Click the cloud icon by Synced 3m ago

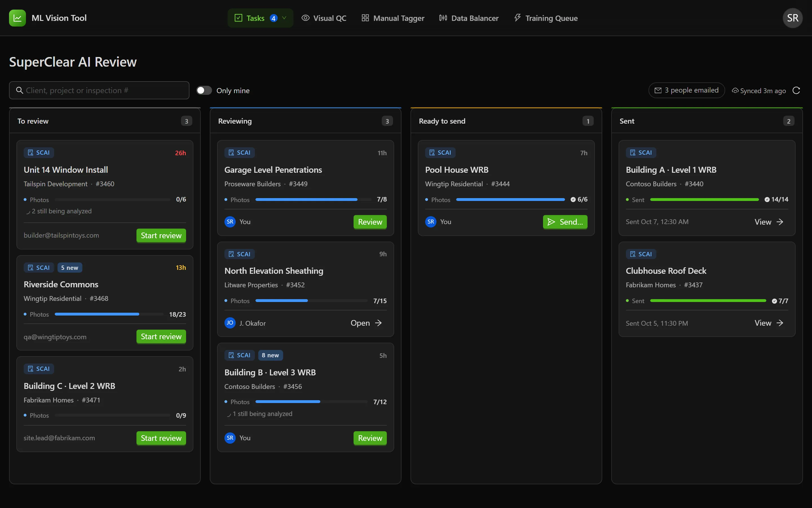[735, 91]
